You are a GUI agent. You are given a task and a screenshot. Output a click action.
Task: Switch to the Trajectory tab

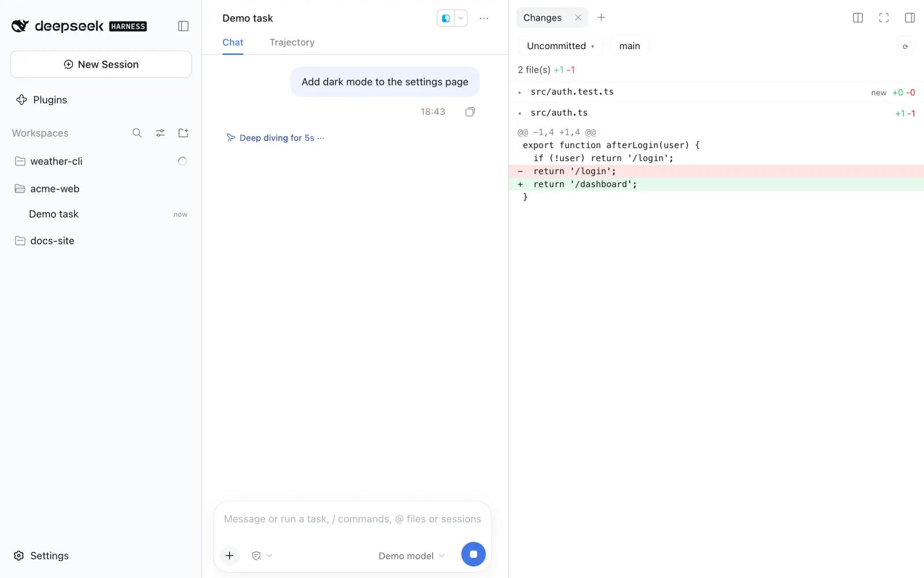click(292, 42)
